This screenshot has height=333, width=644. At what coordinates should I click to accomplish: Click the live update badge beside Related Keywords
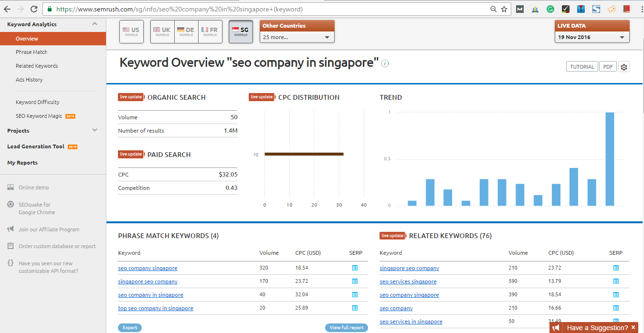point(392,235)
